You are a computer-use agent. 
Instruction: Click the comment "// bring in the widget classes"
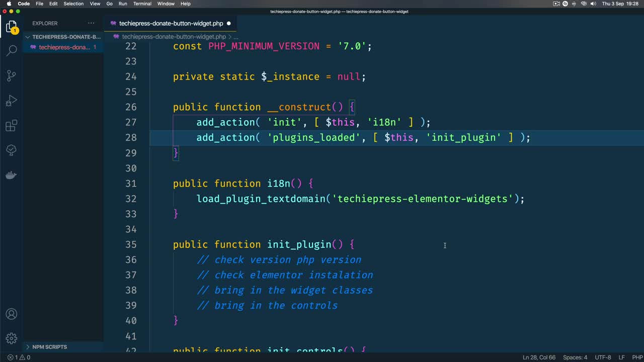pyautogui.click(x=285, y=291)
